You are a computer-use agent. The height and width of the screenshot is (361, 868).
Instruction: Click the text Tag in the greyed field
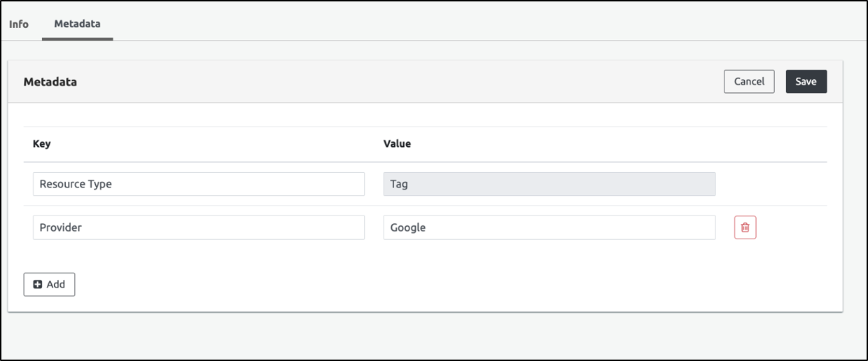pyautogui.click(x=399, y=184)
